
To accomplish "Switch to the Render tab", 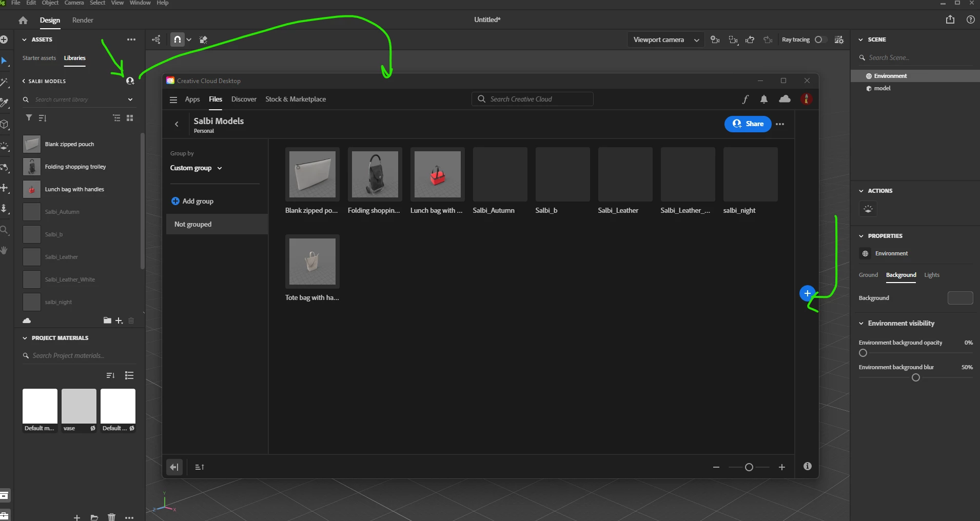I will pyautogui.click(x=83, y=20).
